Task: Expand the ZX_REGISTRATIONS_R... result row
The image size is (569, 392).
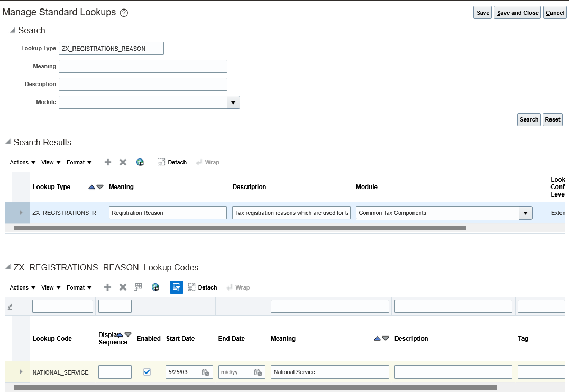Action: point(21,213)
